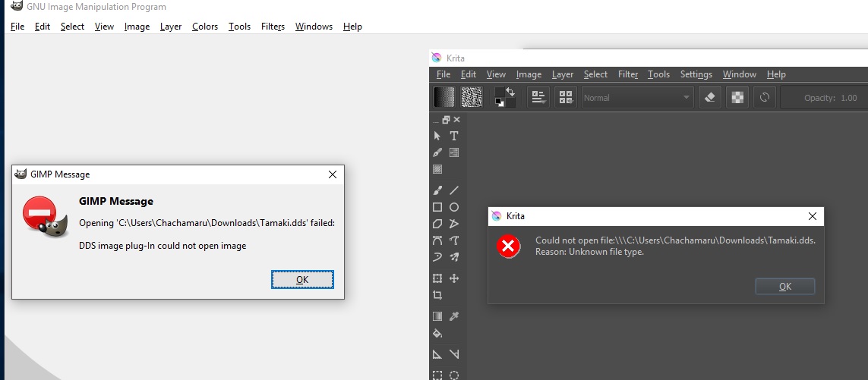Toggle Krita's eraser mode
This screenshot has height=380, width=868.
click(x=710, y=97)
